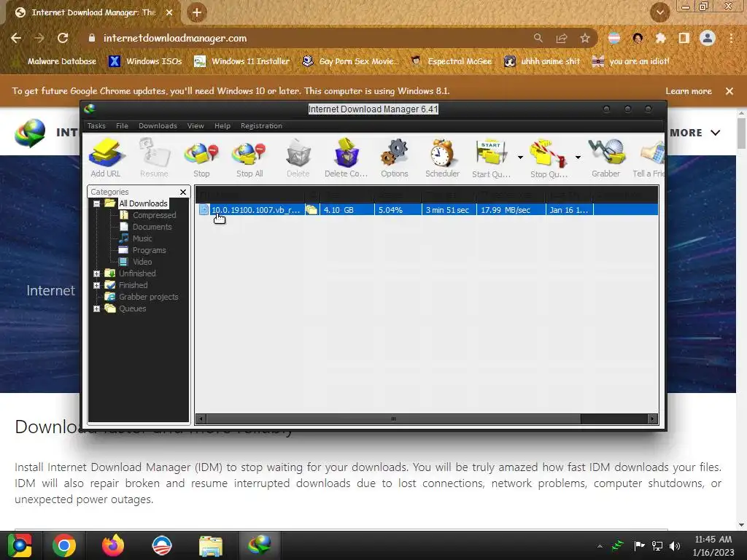This screenshot has height=560, width=747.
Task: Open the Tasks menu
Action: tap(96, 125)
